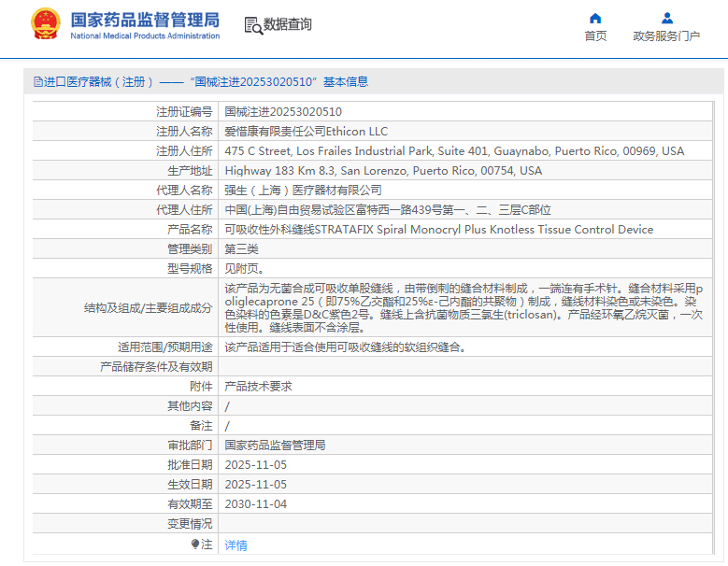Viewport: 728px width, 566px height.
Task: Open 详情 link in the 注 row
Action: point(236,545)
